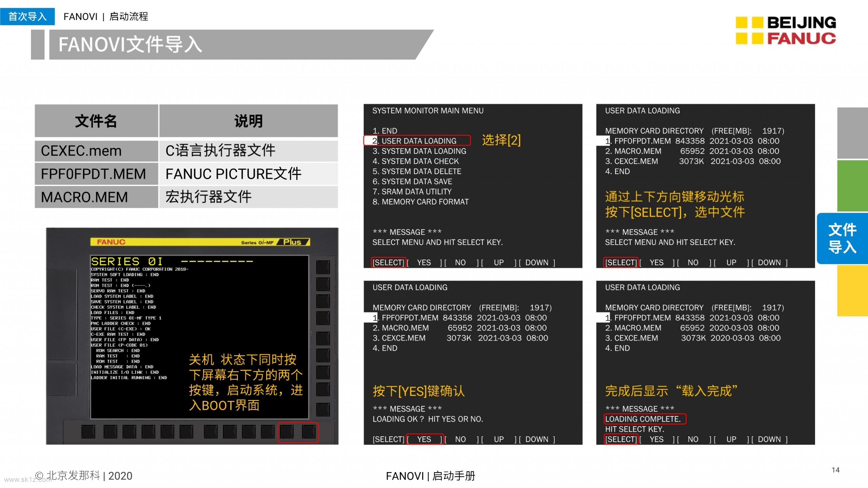Click the 宏执行器文件 description cell

(249, 197)
